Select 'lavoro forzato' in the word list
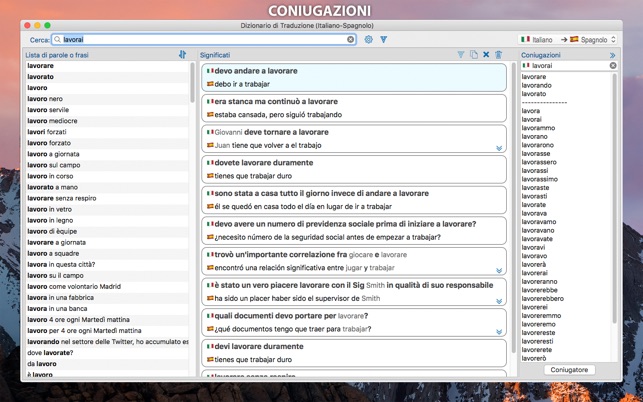This screenshot has height=402, width=643. tap(49, 143)
